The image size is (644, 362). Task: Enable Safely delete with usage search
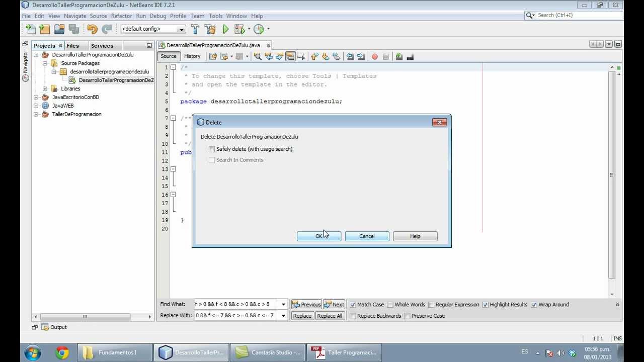(212, 149)
